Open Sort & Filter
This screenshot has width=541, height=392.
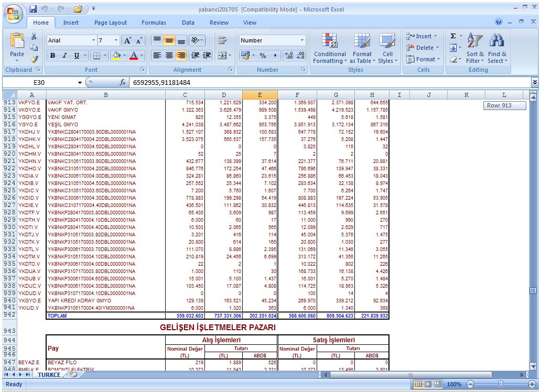click(x=475, y=48)
